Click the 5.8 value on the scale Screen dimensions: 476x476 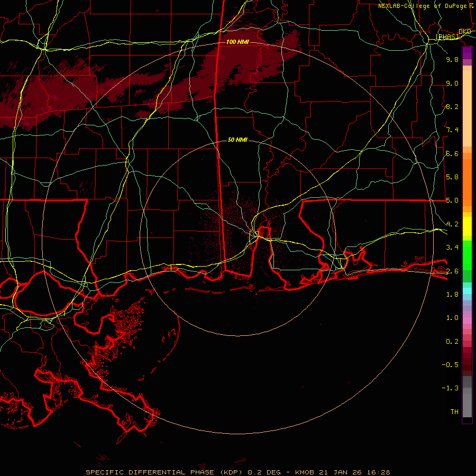point(452,177)
